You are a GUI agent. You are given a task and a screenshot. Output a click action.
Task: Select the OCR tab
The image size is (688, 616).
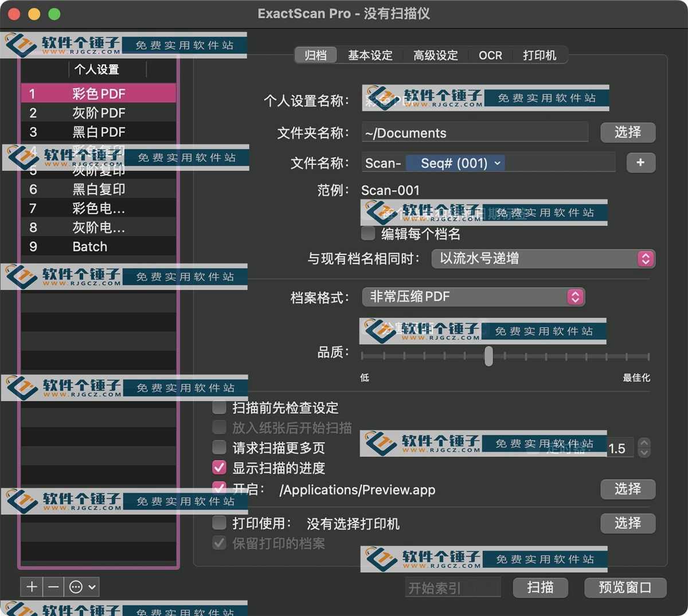[490, 55]
